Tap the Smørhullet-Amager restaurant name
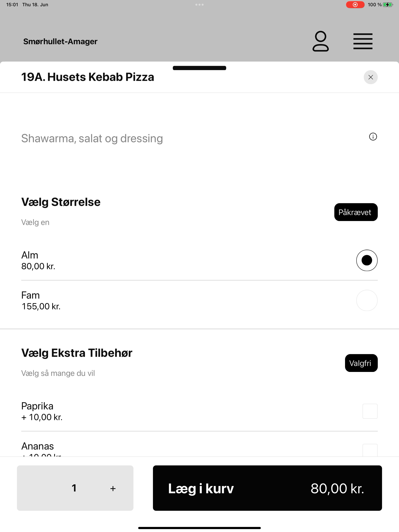 pyautogui.click(x=60, y=41)
